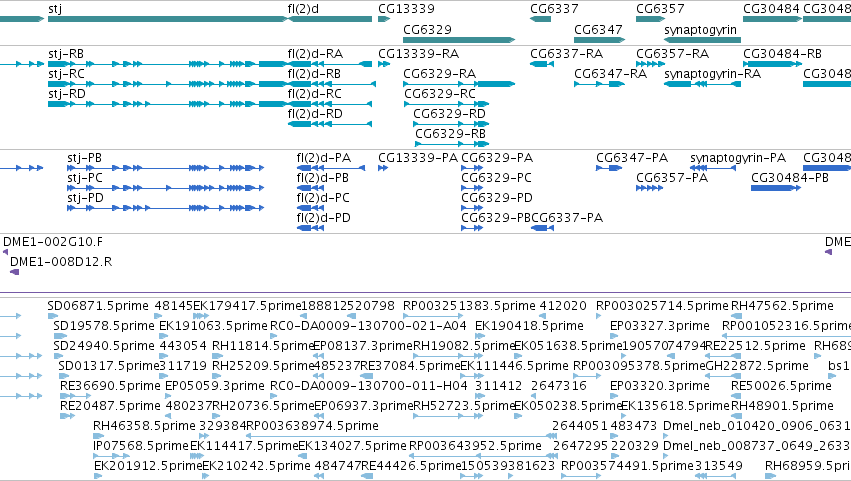851x481 pixels.
Task: Select the CG6337 gene label in top track
Action: (554, 9)
